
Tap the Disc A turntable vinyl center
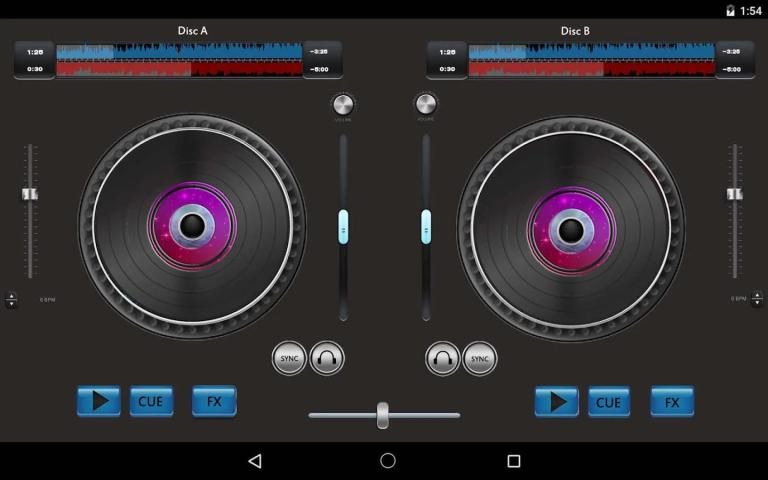point(192,227)
